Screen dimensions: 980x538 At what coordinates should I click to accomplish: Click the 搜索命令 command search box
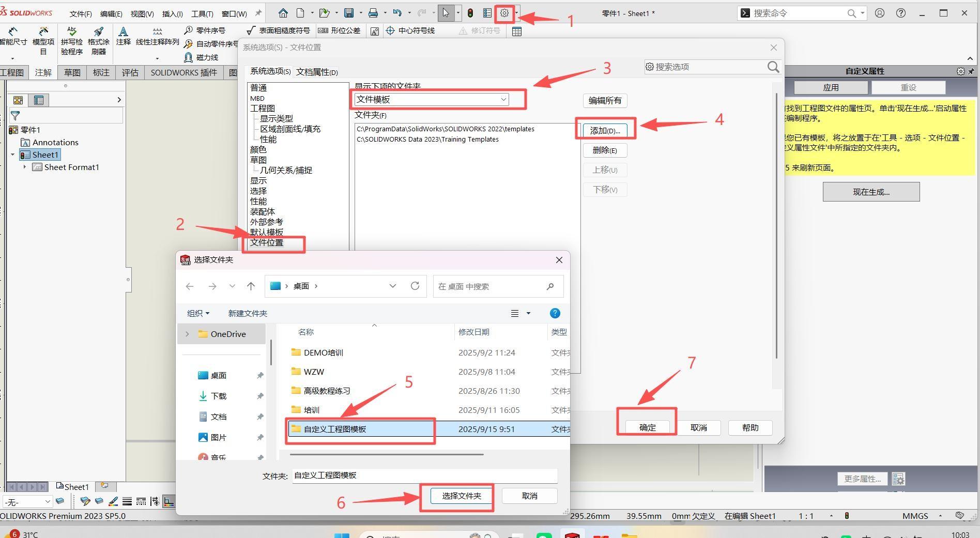[x=802, y=13]
